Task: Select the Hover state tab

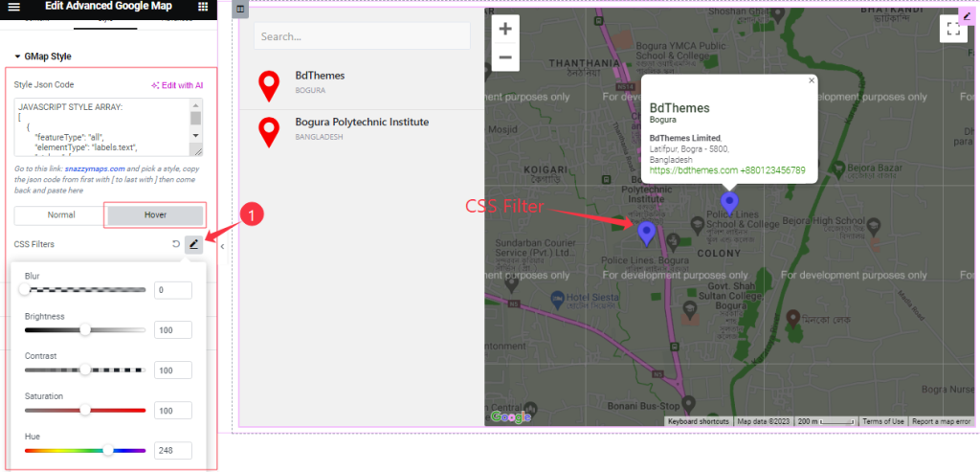Action: [x=156, y=214]
